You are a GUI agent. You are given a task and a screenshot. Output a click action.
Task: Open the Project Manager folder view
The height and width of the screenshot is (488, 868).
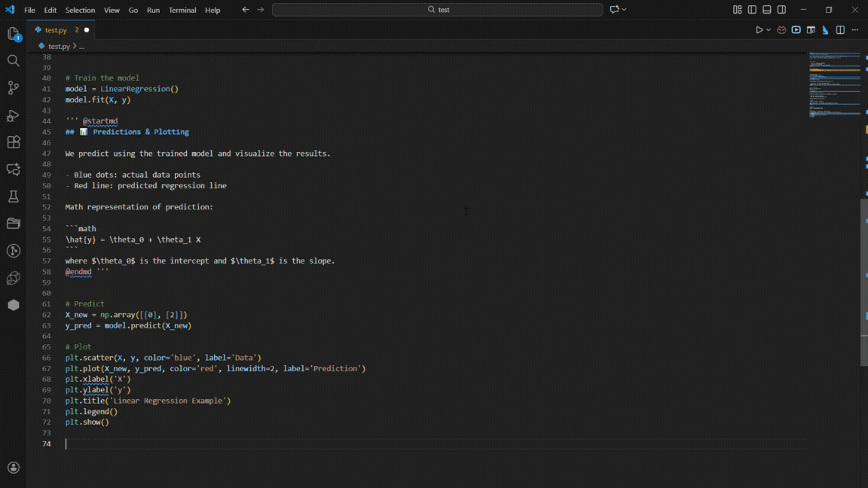[14, 224]
